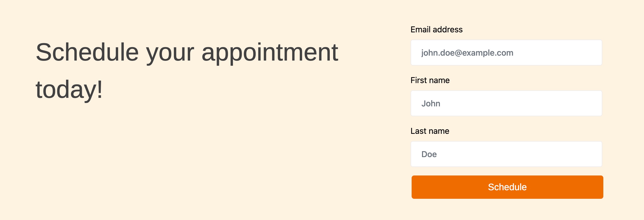This screenshot has width=644, height=220.
Task: Click the word "Email" in the email label
Action: pyautogui.click(x=420, y=30)
